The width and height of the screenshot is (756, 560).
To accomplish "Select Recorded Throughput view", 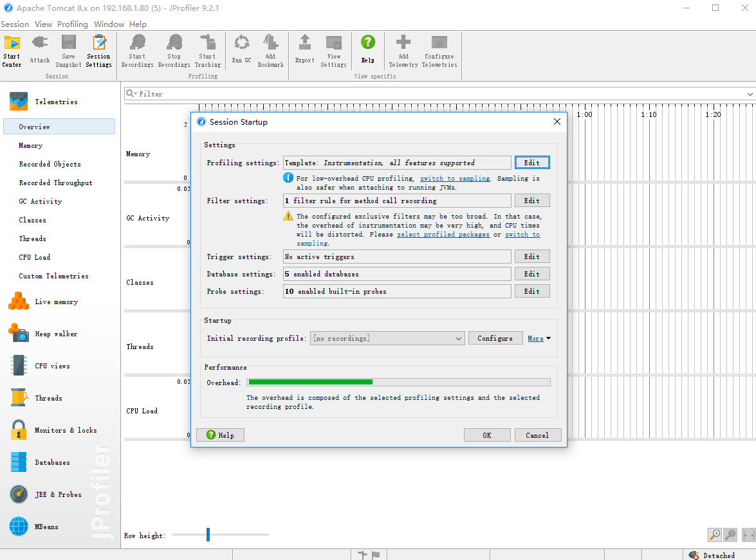I will pyautogui.click(x=55, y=183).
